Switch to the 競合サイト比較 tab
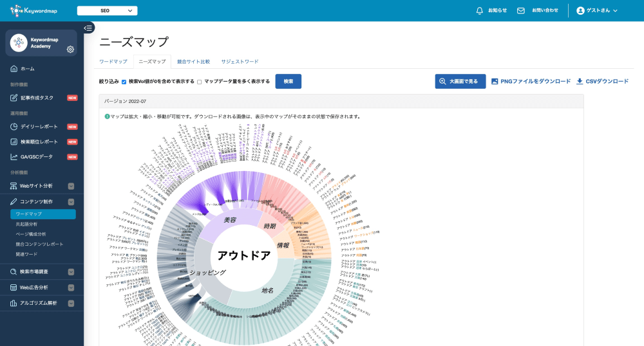This screenshot has height=346, width=644. pyautogui.click(x=193, y=62)
